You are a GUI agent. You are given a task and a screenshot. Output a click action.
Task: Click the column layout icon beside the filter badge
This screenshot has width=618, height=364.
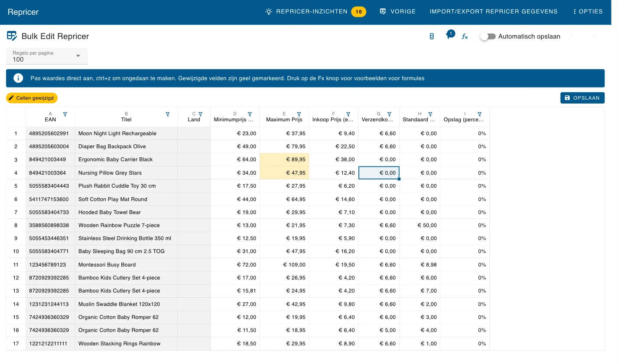[x=432, y=37]
